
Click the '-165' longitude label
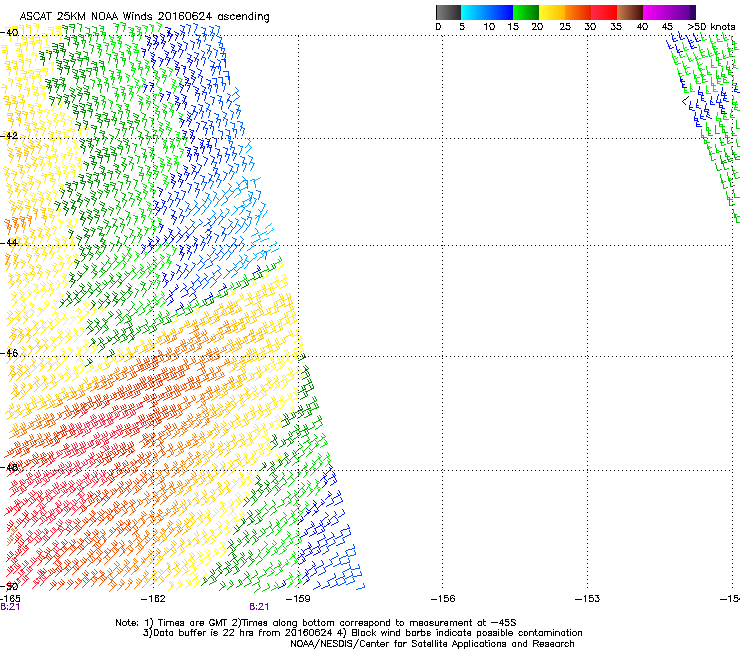10,599
